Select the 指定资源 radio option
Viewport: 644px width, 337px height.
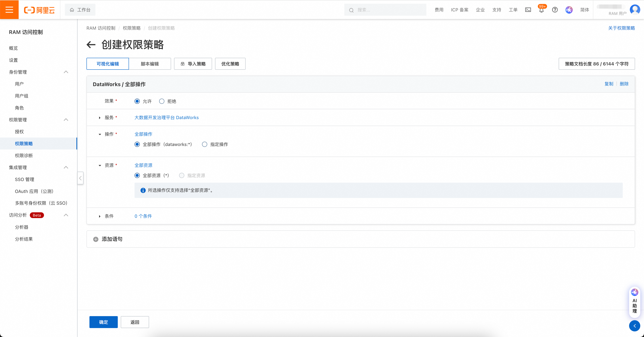coord(182,176)
